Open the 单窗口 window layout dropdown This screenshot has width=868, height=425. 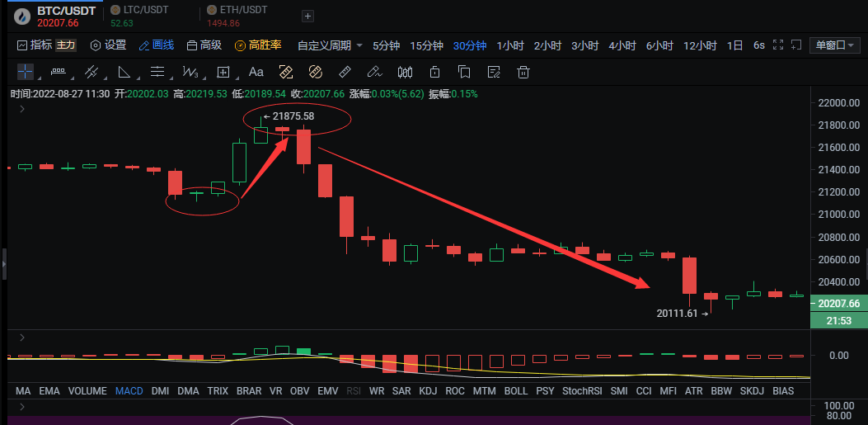tap(835, 45)
